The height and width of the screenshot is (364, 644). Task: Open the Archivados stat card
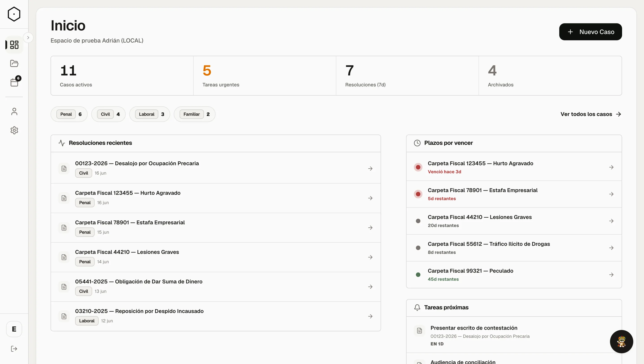point(550,76)
